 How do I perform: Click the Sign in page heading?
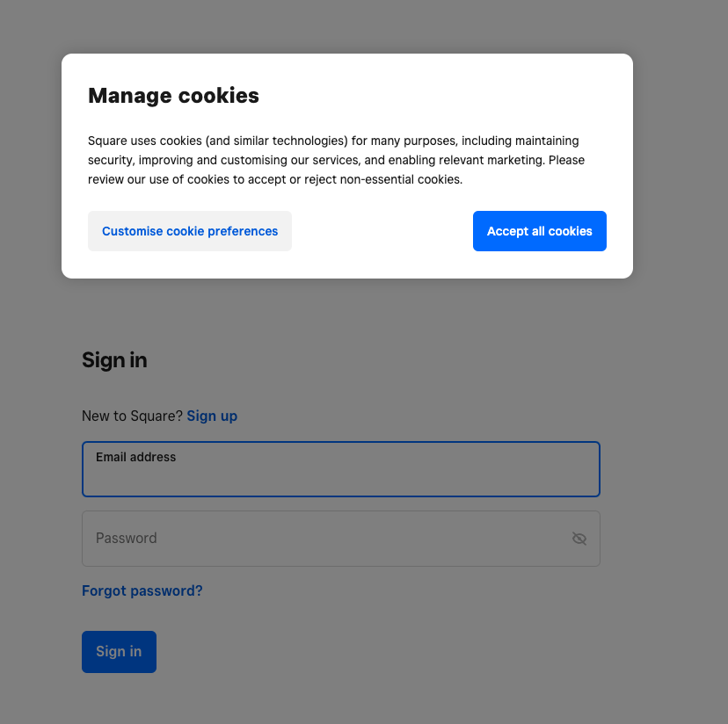[x=114, y=359]
